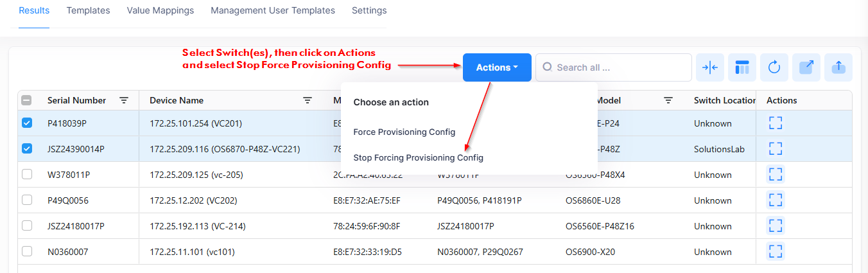868x273 pixels.
Task: Open the Model column filter
Action: 668,100
